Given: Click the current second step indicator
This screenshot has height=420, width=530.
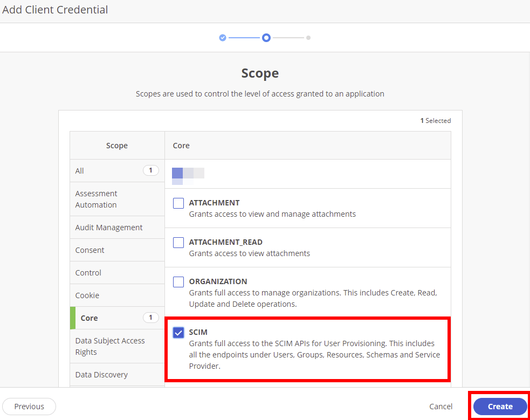Looking at the screenshot, I should pos(266,38).
